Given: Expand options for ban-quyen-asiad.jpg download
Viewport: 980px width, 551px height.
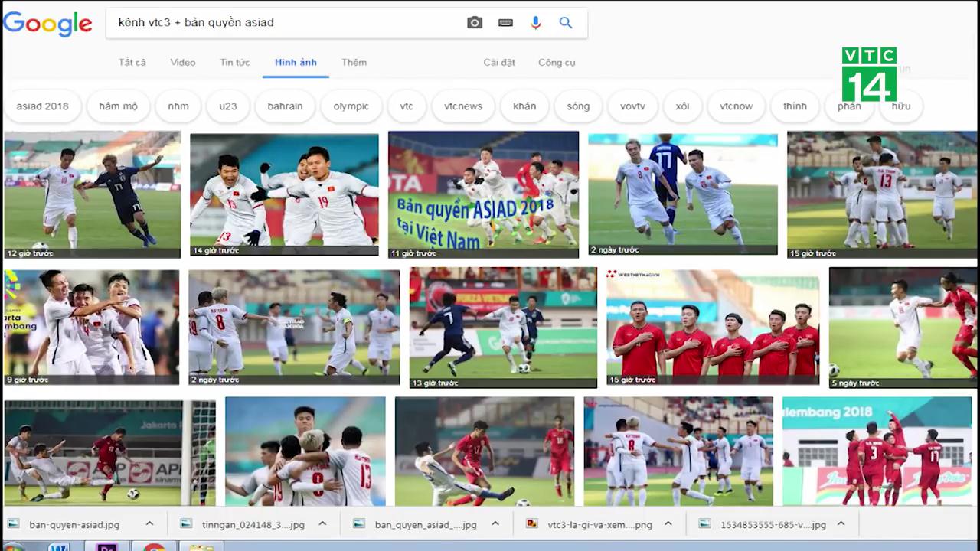Looking at the screenshot, I should 149,524.
